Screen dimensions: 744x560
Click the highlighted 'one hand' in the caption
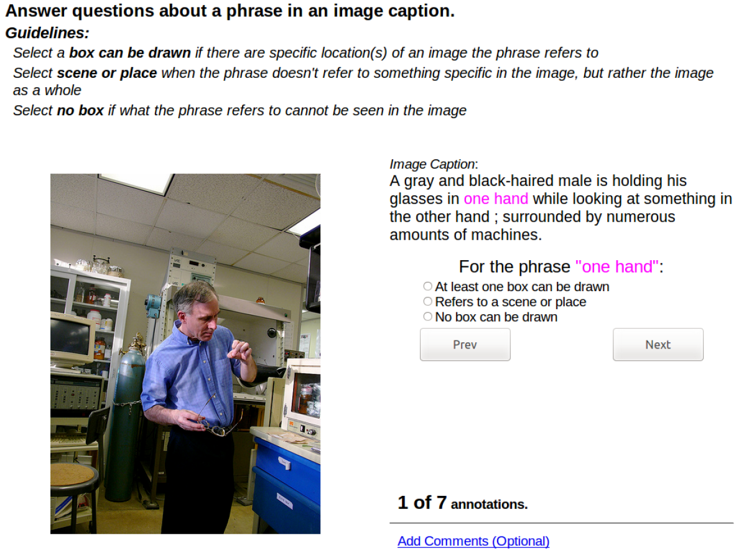click(496, 198)
